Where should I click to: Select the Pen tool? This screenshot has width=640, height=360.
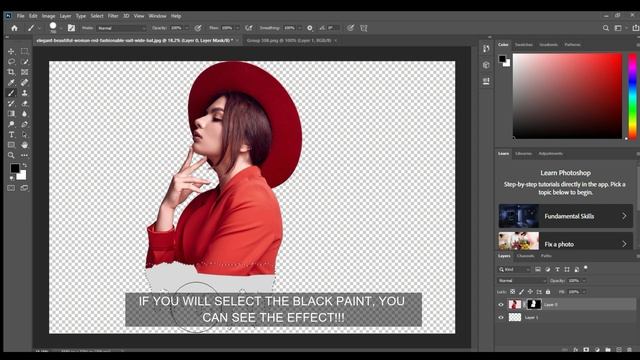click(x=24, y=124)
